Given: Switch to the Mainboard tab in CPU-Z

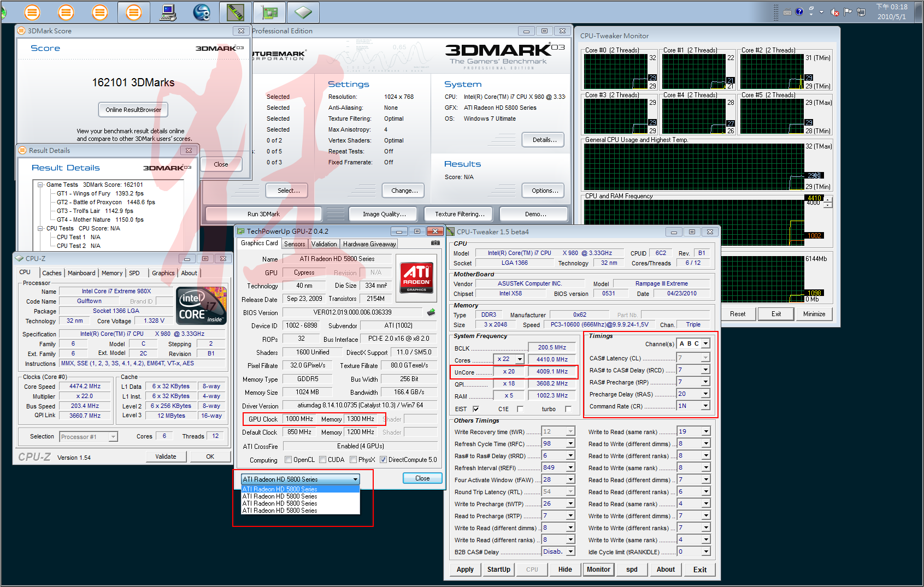Looking at the screenshot, I should [x=81, y=273].
